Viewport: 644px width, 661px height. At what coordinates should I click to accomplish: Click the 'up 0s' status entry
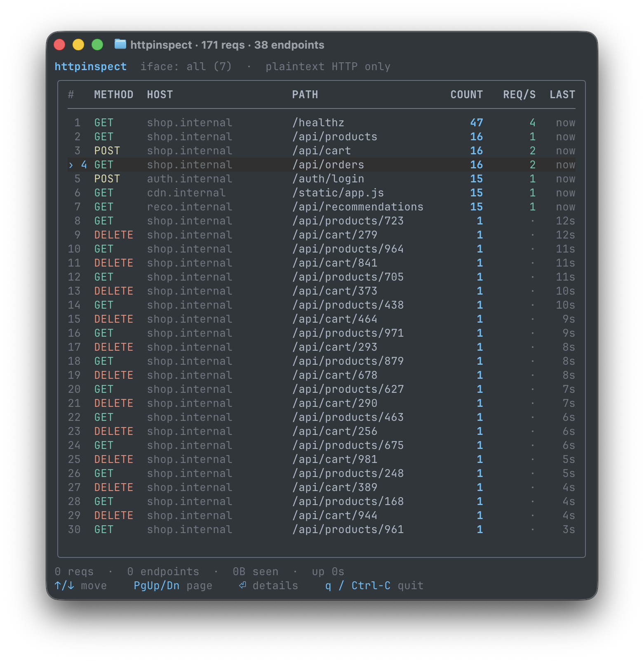coord(328,571)
